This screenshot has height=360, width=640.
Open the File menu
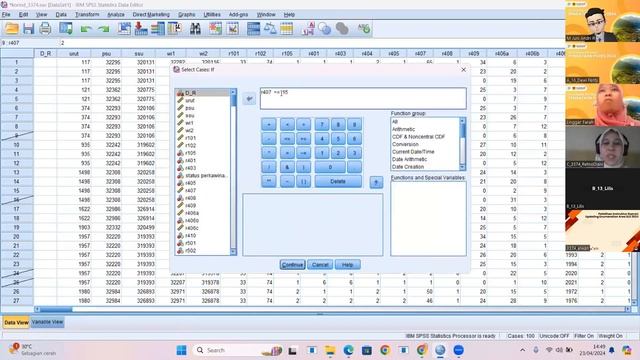point(6,14)
